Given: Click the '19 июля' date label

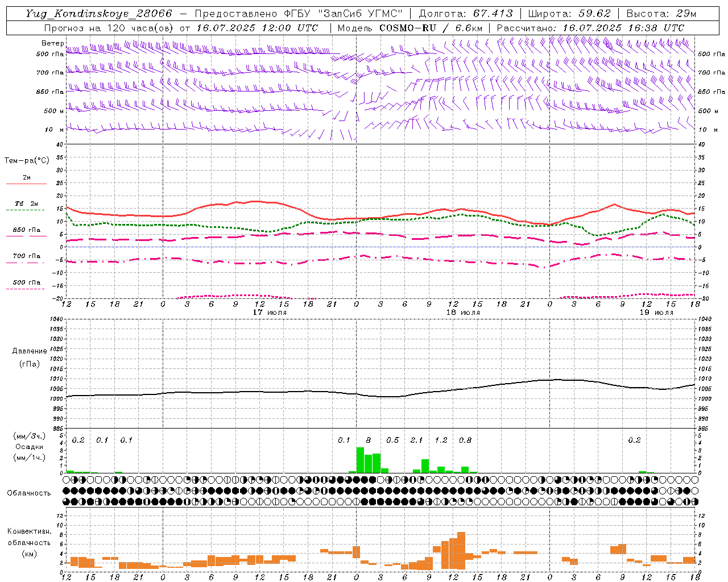Looking at the screenshot, I should (656, 312).
